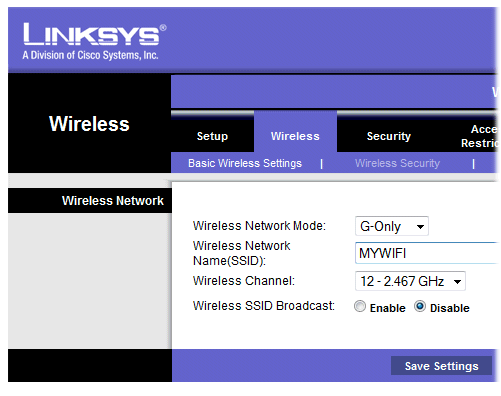Image resolution: width=501 pixels, height=396 pixels.
Task: Enable Wireless SSID Broadcast radio button
Action: point(360,306)
